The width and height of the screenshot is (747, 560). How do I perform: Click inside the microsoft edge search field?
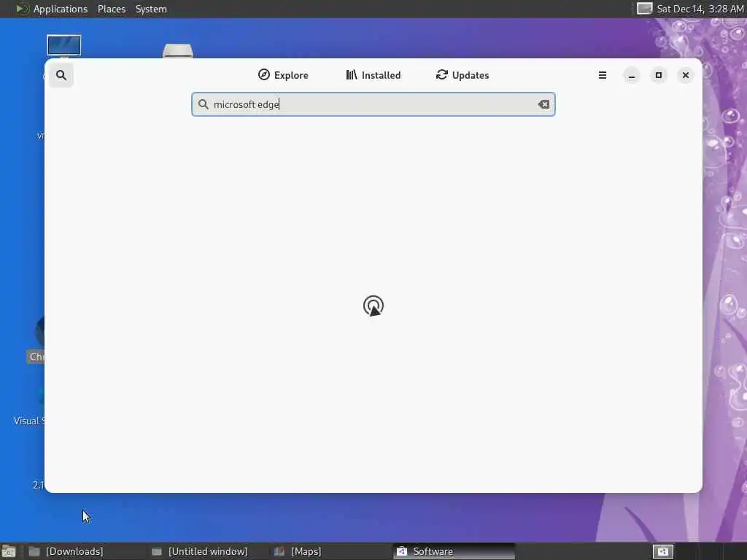(373, 104)
